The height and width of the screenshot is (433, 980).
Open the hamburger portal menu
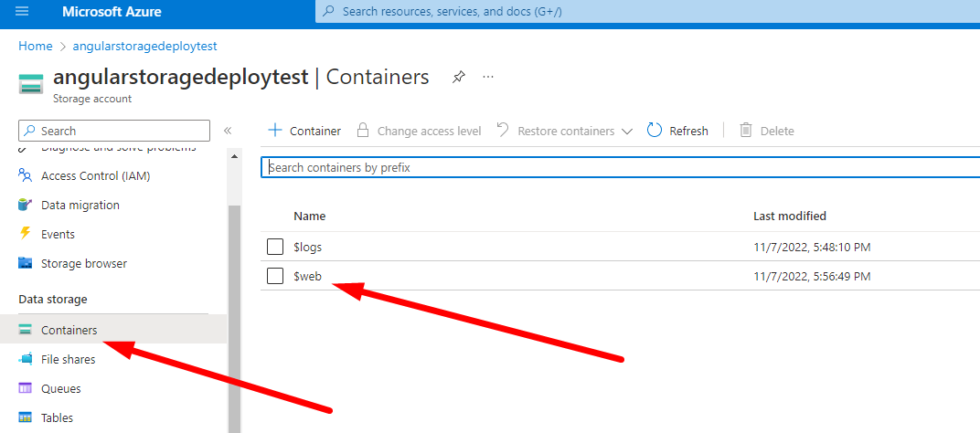[22, 12]
